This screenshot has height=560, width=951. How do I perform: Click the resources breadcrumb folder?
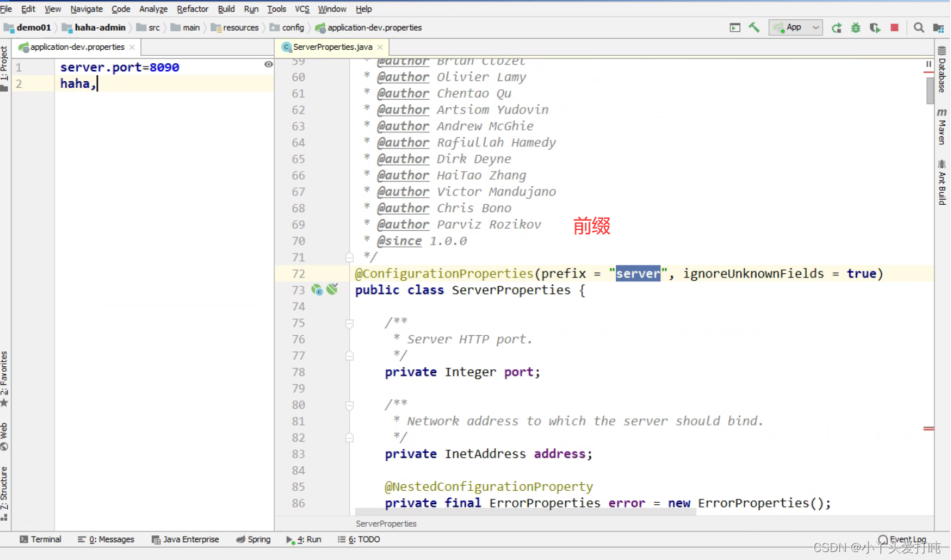pyautogui.click(x=235, y=27)
